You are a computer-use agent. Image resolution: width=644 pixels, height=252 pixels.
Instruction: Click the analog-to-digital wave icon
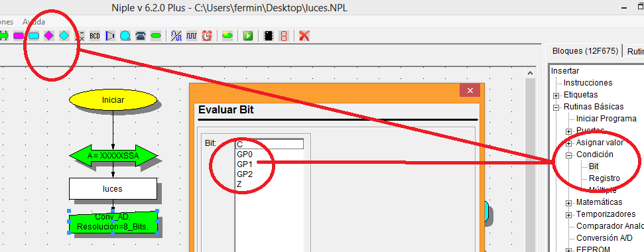pyautogui.click(x=176, y=36)
